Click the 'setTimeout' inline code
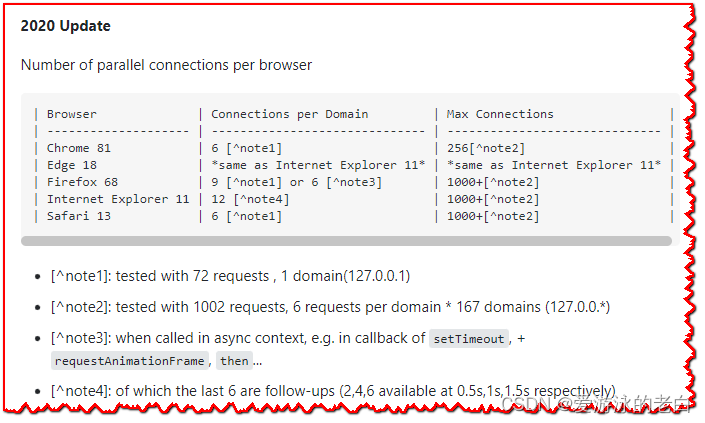The image size is (705, 423). (x=469, y=338)
